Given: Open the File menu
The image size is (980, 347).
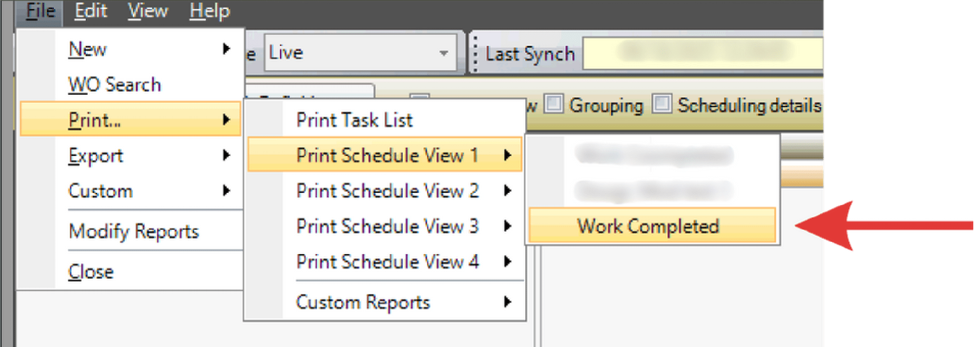Looking at the screenshot, I should tap(40, 11).
